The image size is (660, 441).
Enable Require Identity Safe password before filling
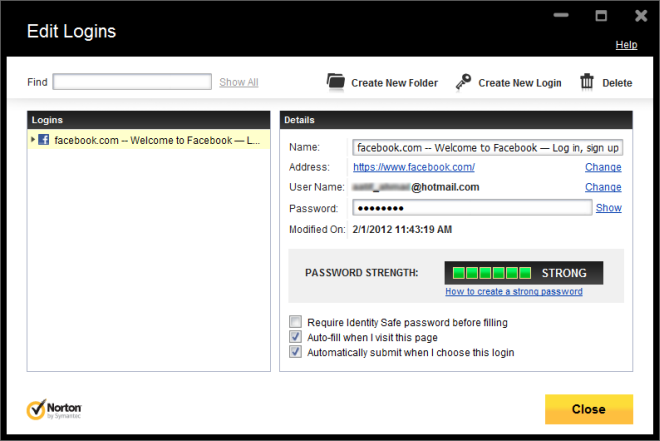pos(295,322)
